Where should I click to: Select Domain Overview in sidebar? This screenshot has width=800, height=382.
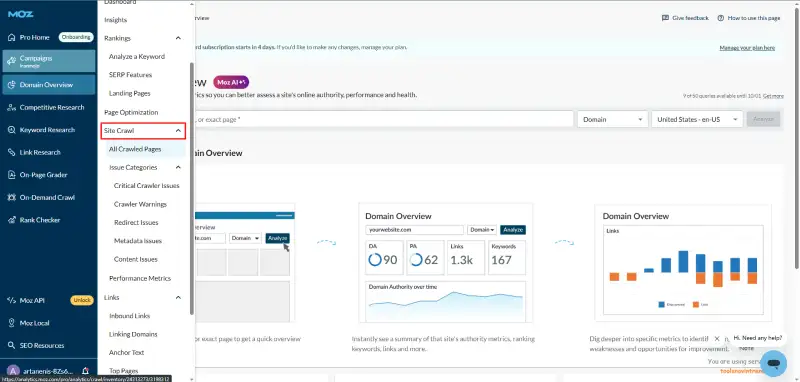48,85
